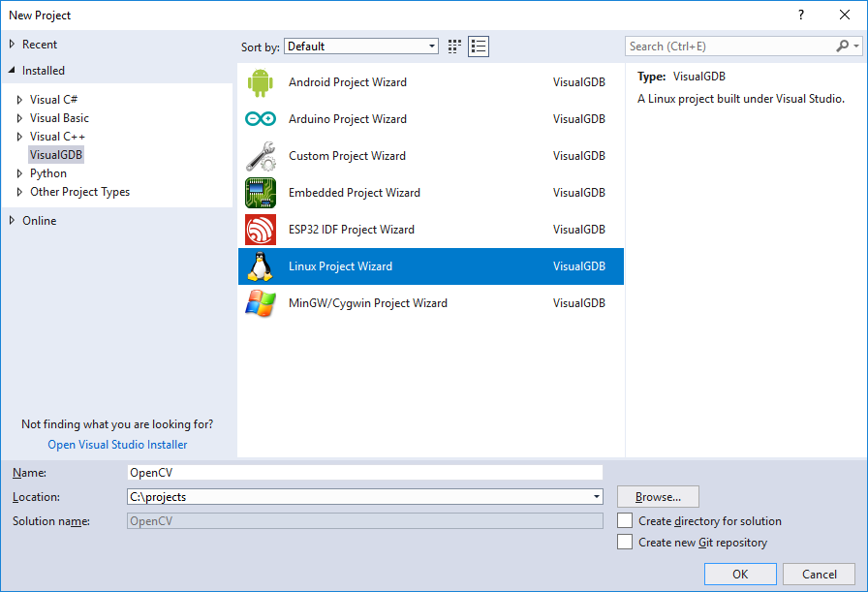Click the Cancel button

[820, 575]
